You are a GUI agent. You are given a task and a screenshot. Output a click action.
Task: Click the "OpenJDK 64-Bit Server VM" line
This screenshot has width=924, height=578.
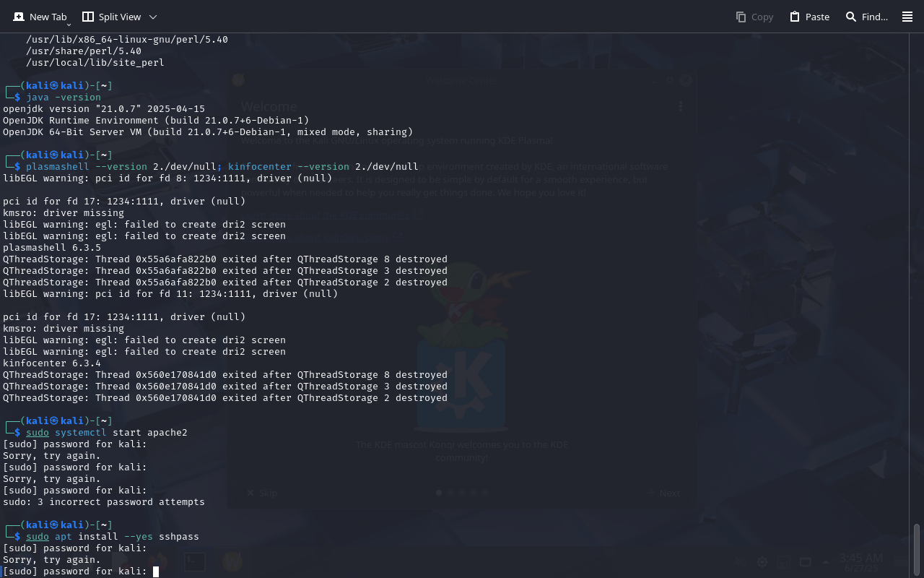[x=208, y=132]
